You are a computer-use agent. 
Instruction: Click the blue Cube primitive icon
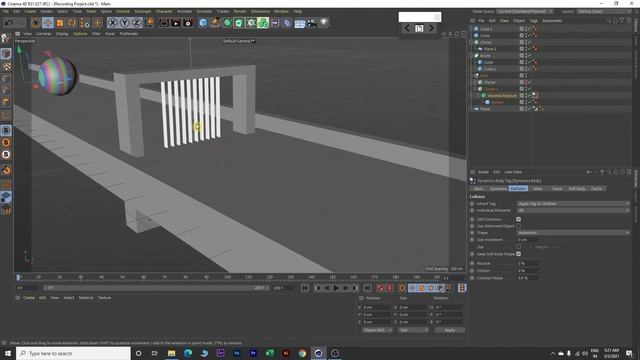point(203,23)
